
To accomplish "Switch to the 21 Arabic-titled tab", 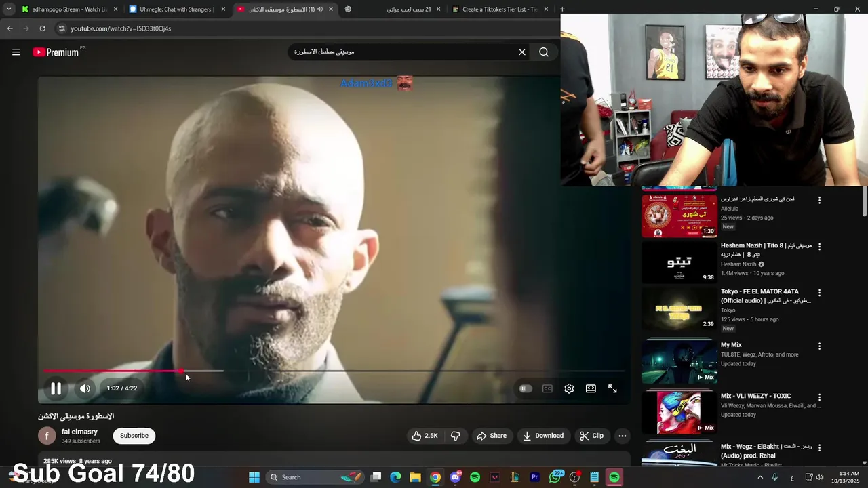I will pos(392,9).
